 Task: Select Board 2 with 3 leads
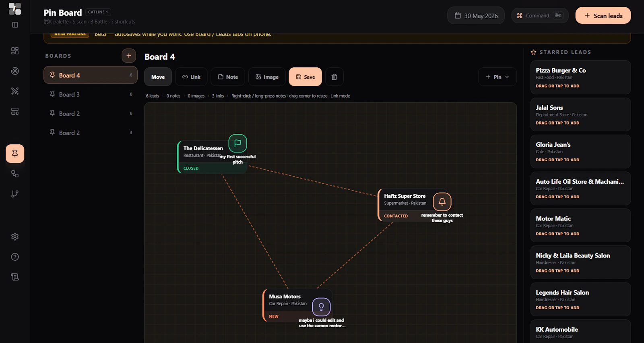[x=91, y=133]
